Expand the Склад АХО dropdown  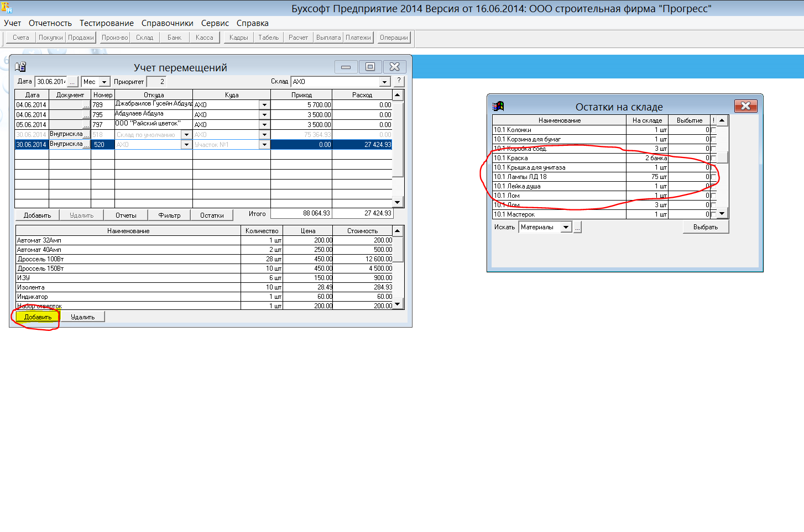coord(385,82)
